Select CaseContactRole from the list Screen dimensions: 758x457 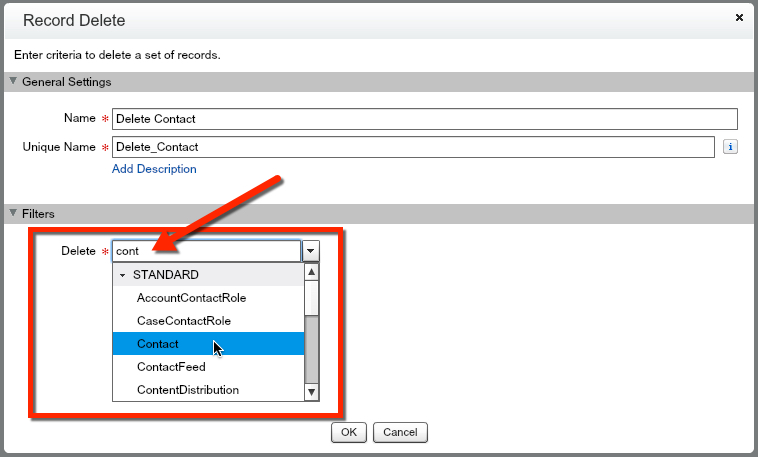pos(184,321)
